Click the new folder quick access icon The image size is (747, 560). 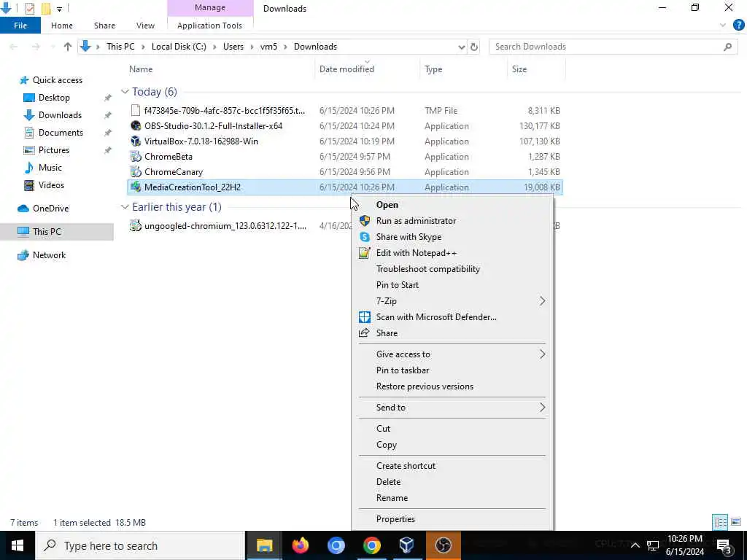coord(46,8)
